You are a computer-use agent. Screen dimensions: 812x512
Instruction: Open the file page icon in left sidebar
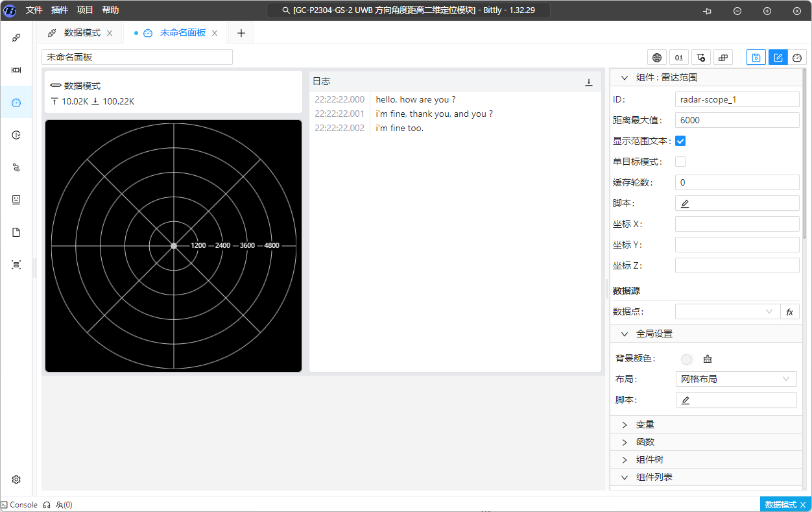16,232
